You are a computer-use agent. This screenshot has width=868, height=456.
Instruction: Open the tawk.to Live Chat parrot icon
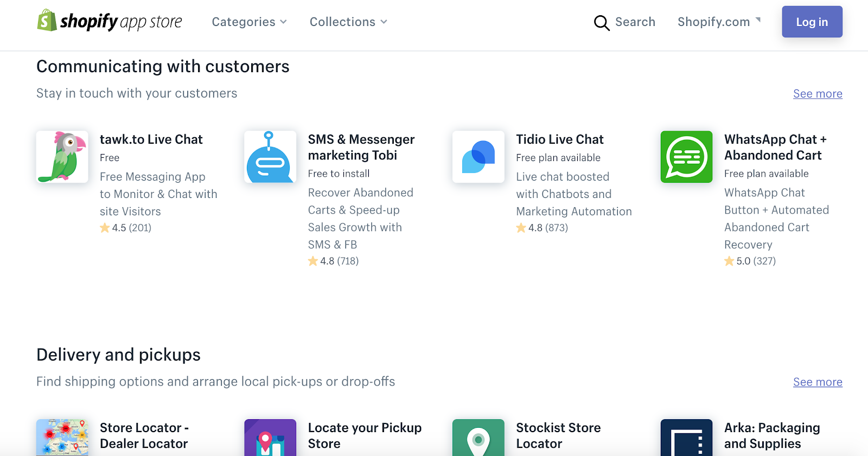[62, 157]
